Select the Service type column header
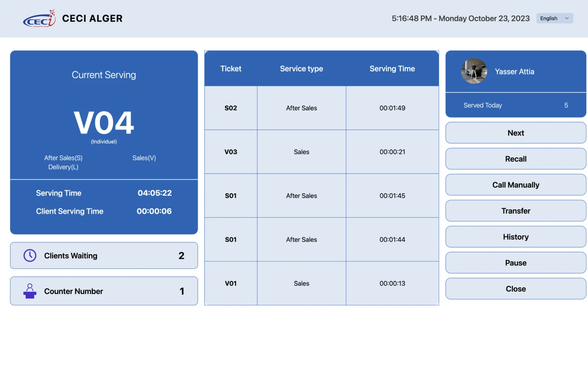The image size is (588, 386). (x=301, y=68)
